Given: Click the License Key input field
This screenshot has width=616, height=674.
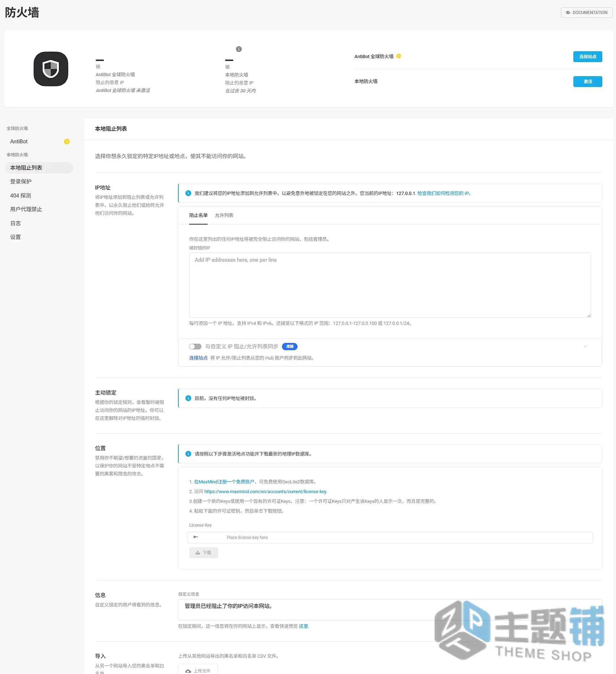Looking at the screenshot, I should pyautogui.click(x=390, y=538).
